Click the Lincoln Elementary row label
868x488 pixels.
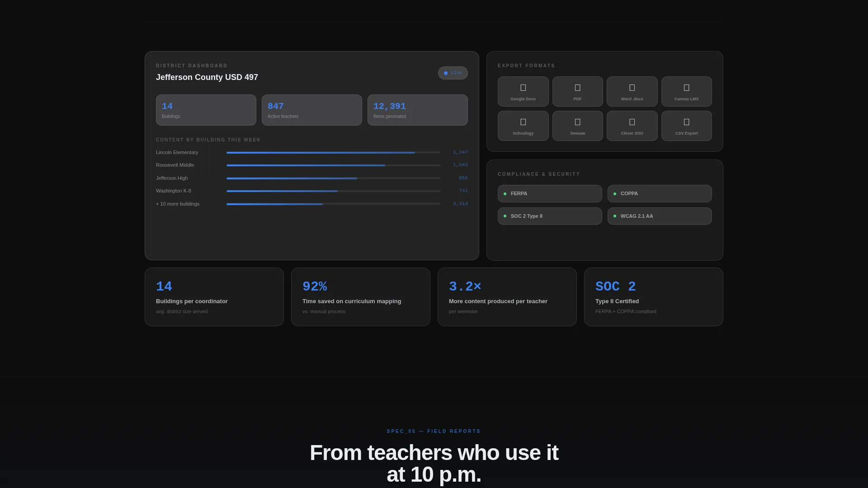click(177, 152)
